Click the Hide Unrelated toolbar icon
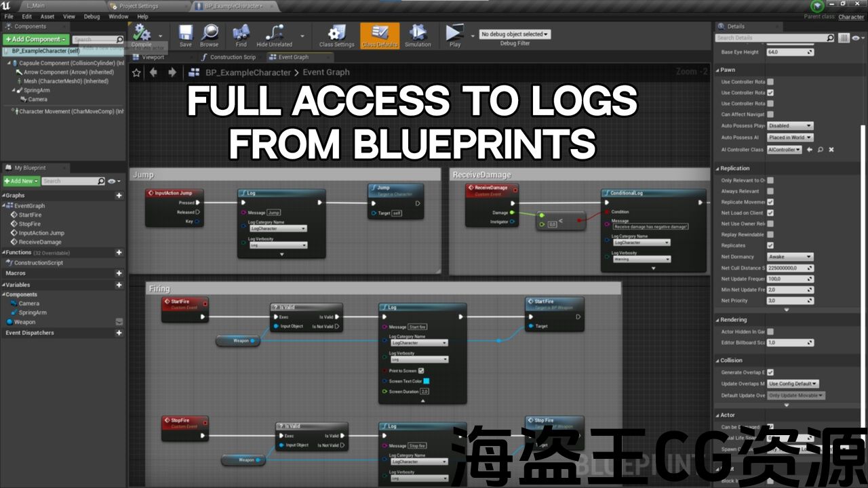 point(275,34)
